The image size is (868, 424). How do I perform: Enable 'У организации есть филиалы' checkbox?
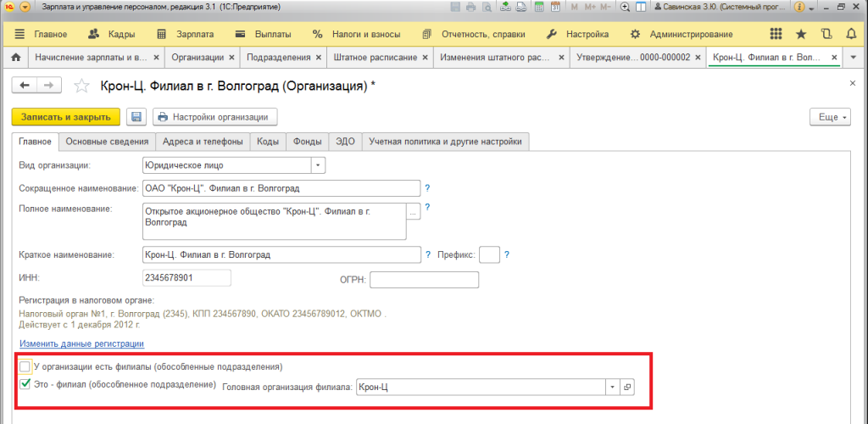tap(25, 366)
